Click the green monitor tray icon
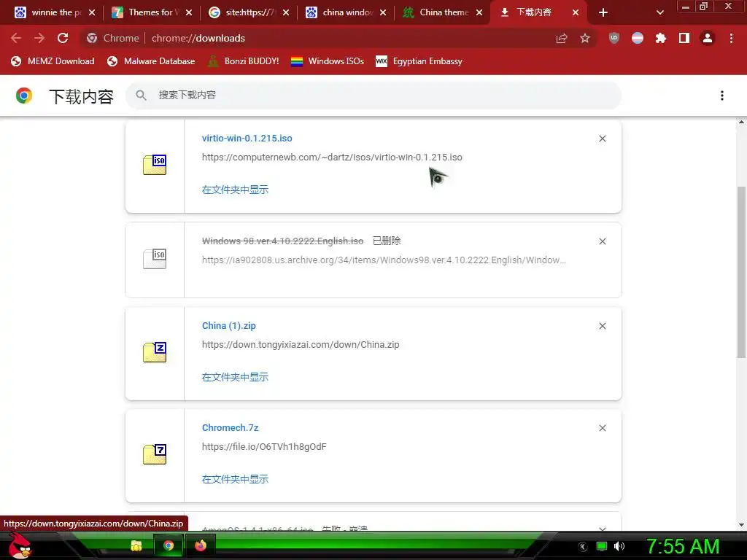Image resolution: width=747 pixels, height=560 pixels. 602,546
